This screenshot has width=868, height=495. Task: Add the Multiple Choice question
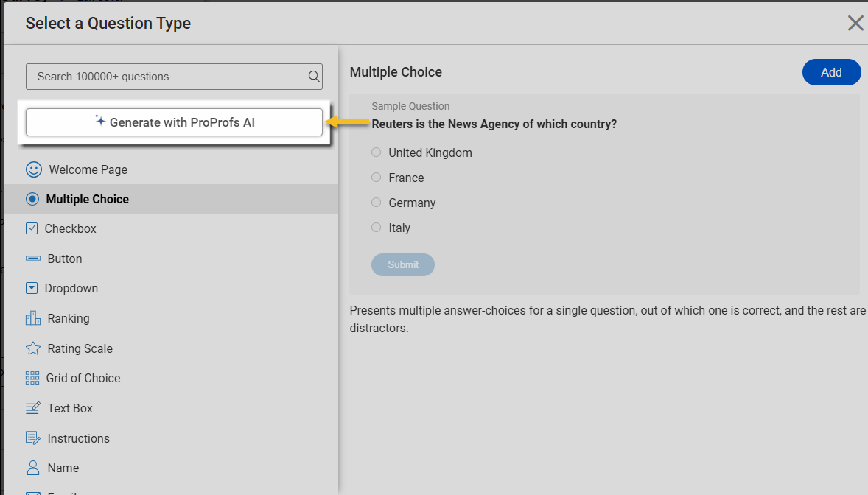831,72
